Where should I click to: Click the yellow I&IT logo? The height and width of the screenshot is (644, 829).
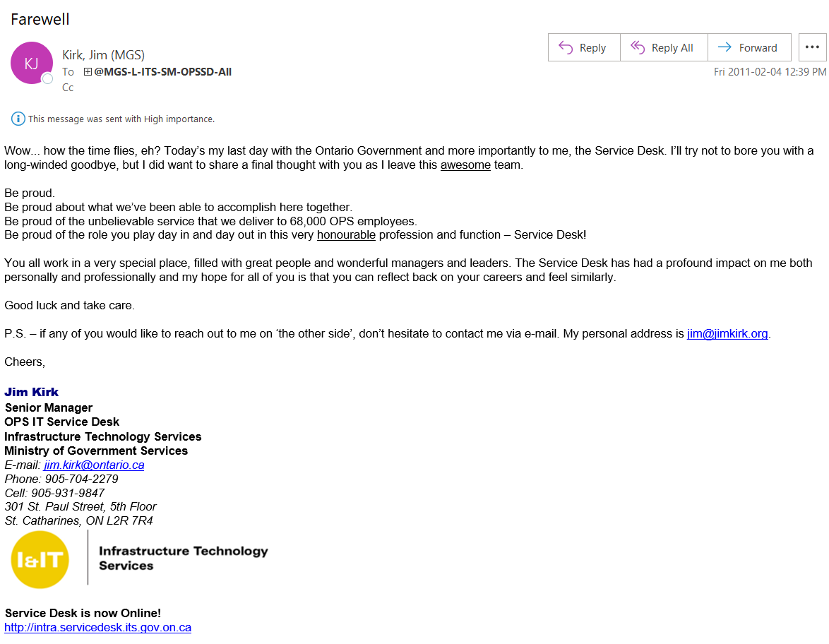[x=40, y=559]
